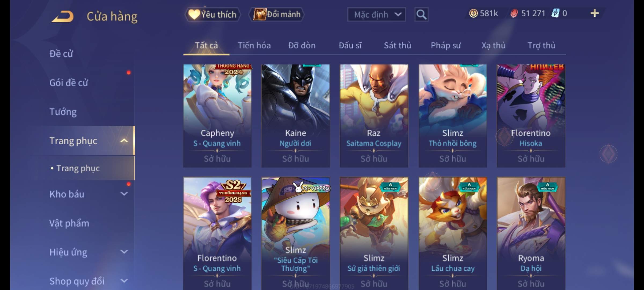
Task: Select the Raz Saitama Cosplay skin card
Action: (x=374, y=116)
